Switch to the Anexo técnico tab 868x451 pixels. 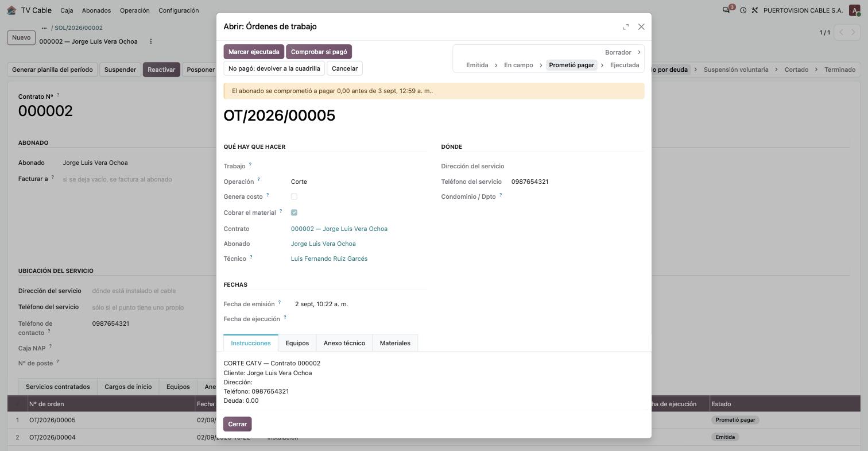(x=344, y=343)
